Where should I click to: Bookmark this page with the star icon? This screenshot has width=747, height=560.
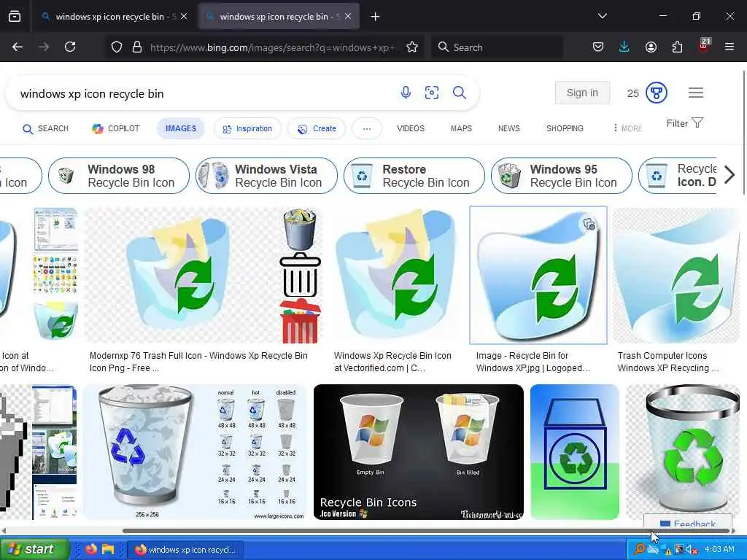[x=412, y=47]
